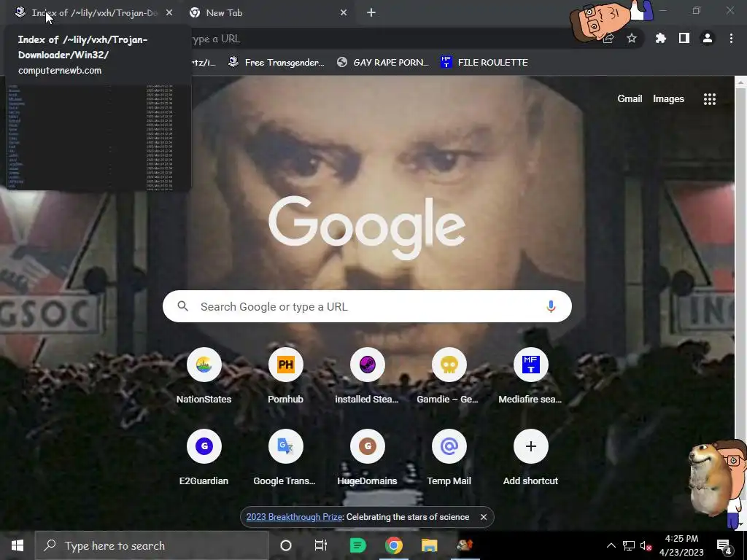Open the Gamdie shortcut with skull icon

pyautogui.click(x=449, y=365)
